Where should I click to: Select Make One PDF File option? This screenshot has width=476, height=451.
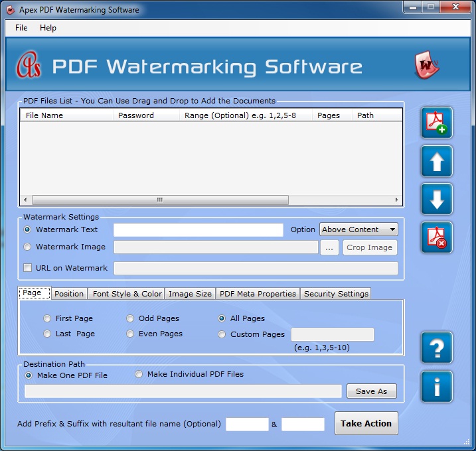click(29, 375)
